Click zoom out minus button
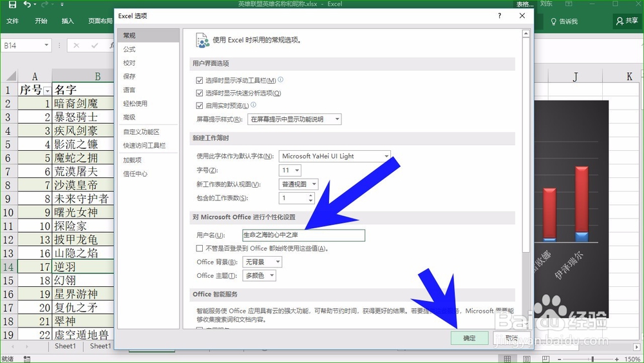 559,359
